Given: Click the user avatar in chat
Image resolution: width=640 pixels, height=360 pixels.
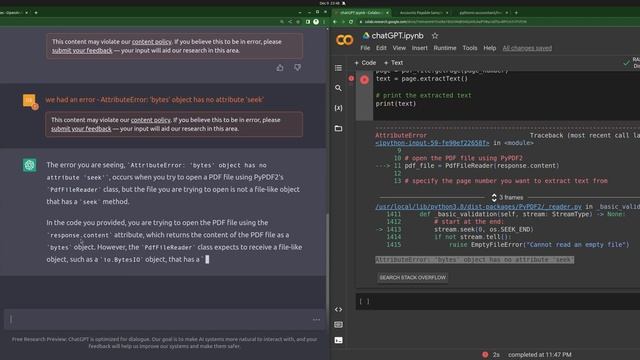Looking at the screenshot, I should point(29,100).
